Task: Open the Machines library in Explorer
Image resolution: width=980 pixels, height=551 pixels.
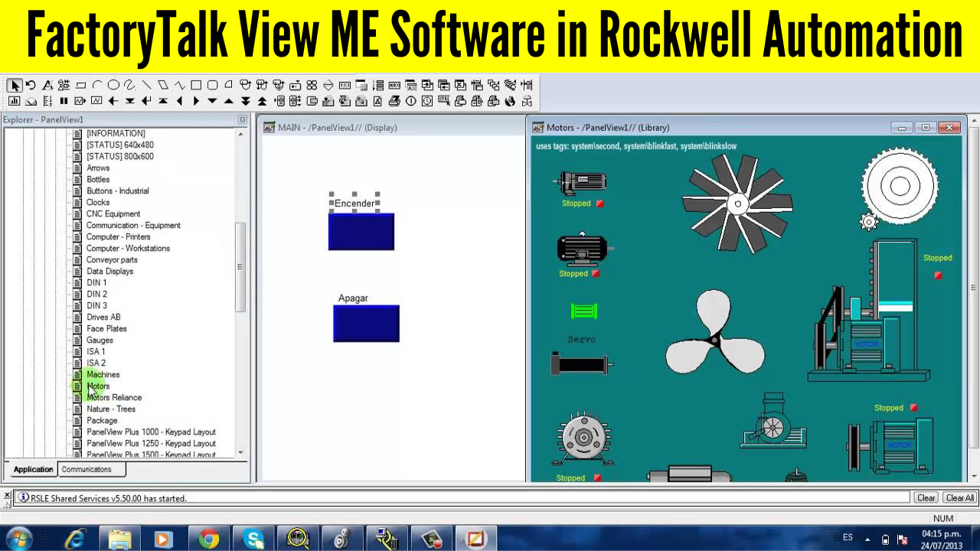Action: (x=103, y=374)
